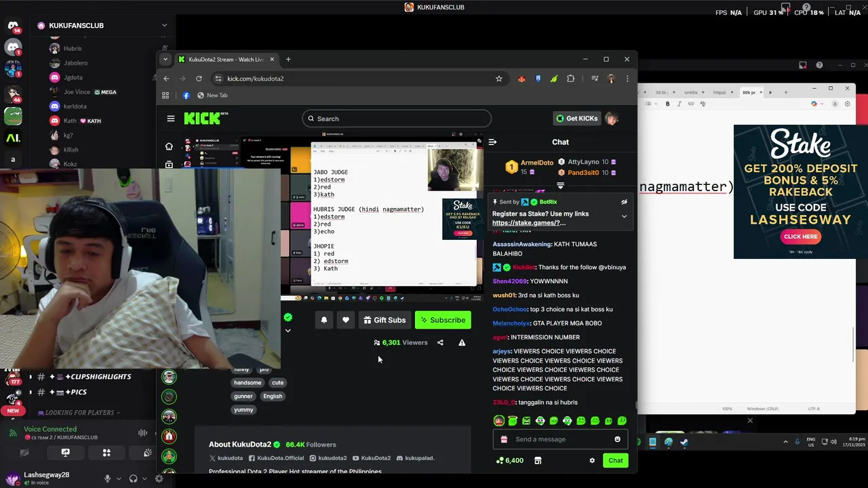The width and height of the screenshot is (868, 488).
Task: Open the Chrome extensions puzzle icon
Action: (570, 79)
